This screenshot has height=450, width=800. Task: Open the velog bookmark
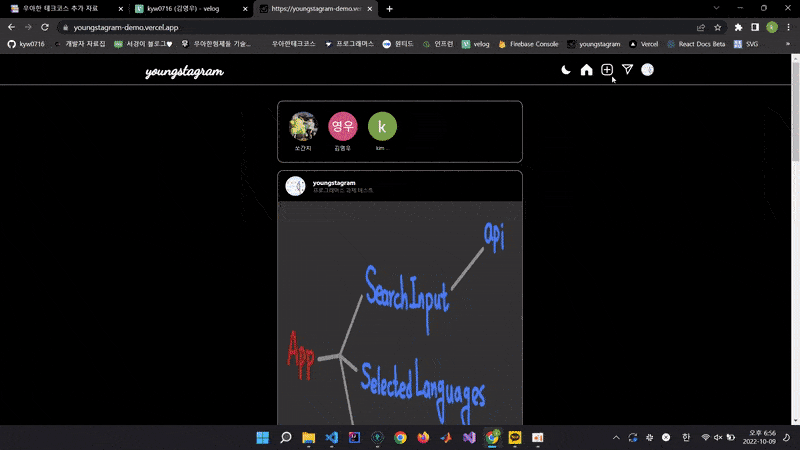coord(476,44)
